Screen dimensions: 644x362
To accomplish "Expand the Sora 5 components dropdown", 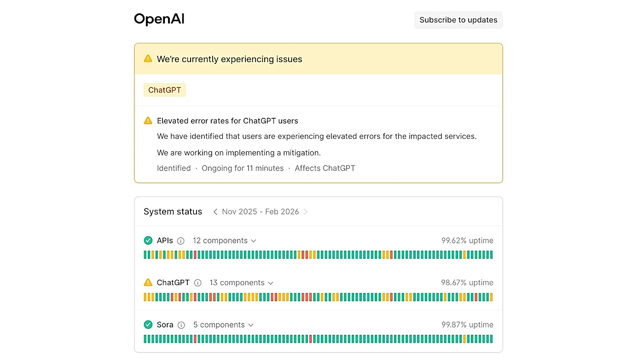I will click(223, 325).
